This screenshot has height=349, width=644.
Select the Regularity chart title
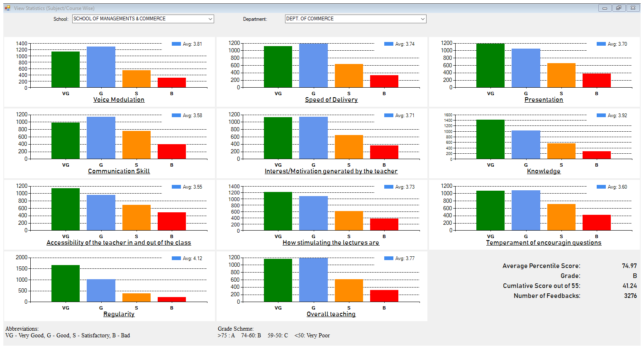[119, 314]
